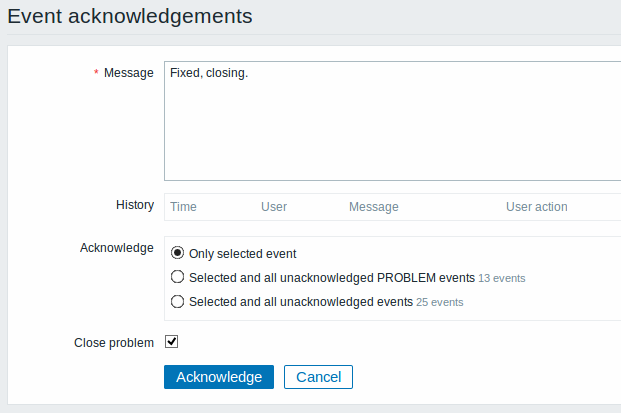Click the 'Fixed, closing.' text in Message box
Viewport: 621px width, 413px height.
click(209, 73)
